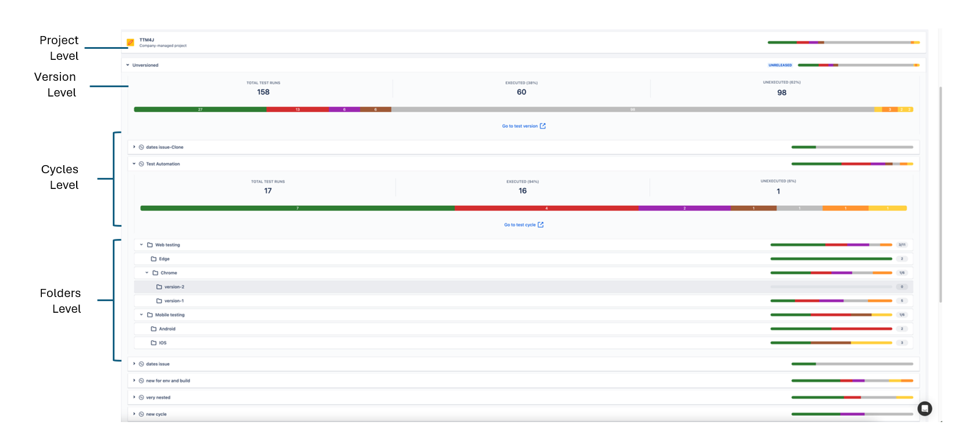Screen dimensions: 980x436
Task: Select the Mobile testing folder name
Action: point(170,315)
